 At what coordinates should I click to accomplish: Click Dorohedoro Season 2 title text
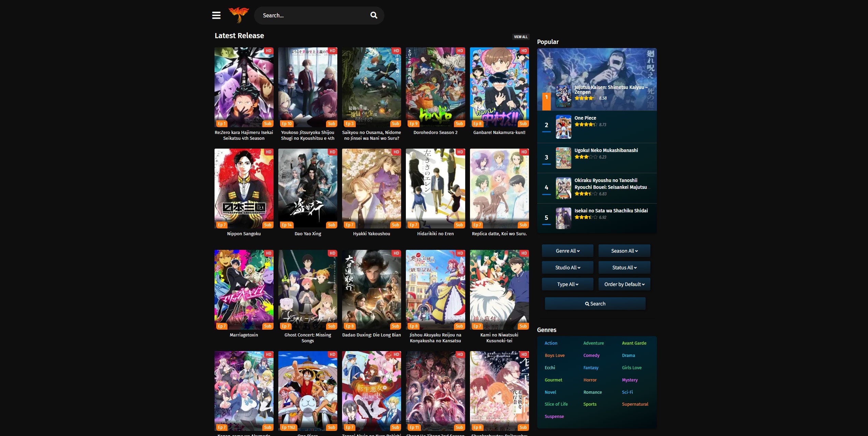436,133
